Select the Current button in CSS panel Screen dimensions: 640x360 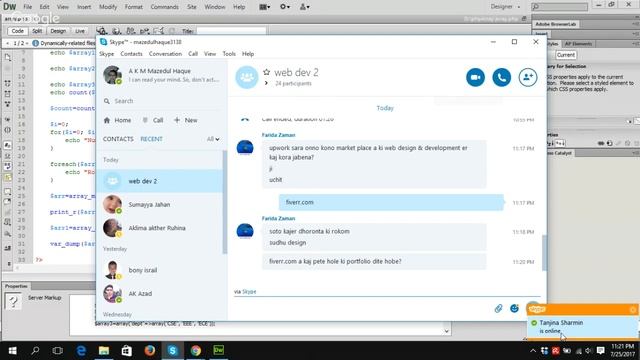(565, 55)
